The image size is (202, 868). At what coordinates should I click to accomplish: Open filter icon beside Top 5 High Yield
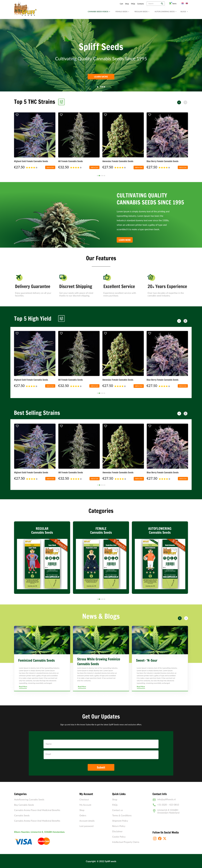[x=61, y=318]
